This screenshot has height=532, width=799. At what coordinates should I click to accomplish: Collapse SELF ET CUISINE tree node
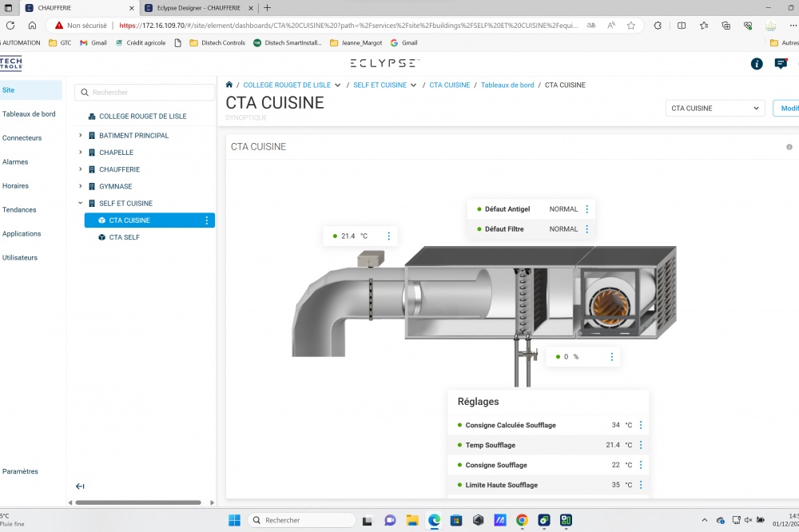[x=80, y=203]
